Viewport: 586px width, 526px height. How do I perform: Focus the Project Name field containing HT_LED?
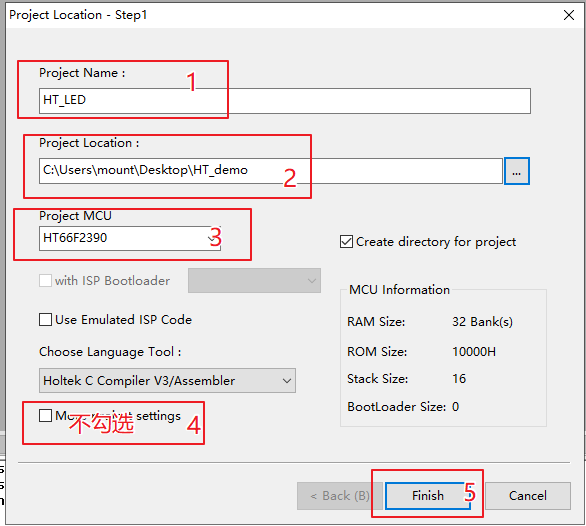(x=284, y=101)
